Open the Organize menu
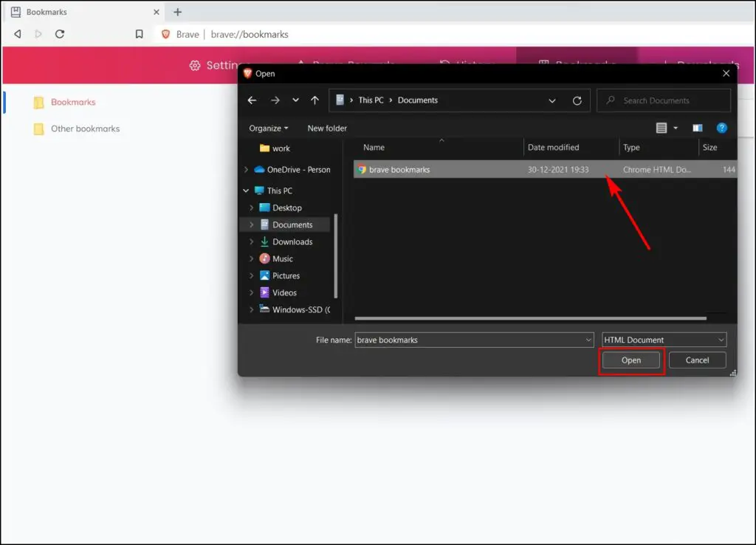 (269, 128)
